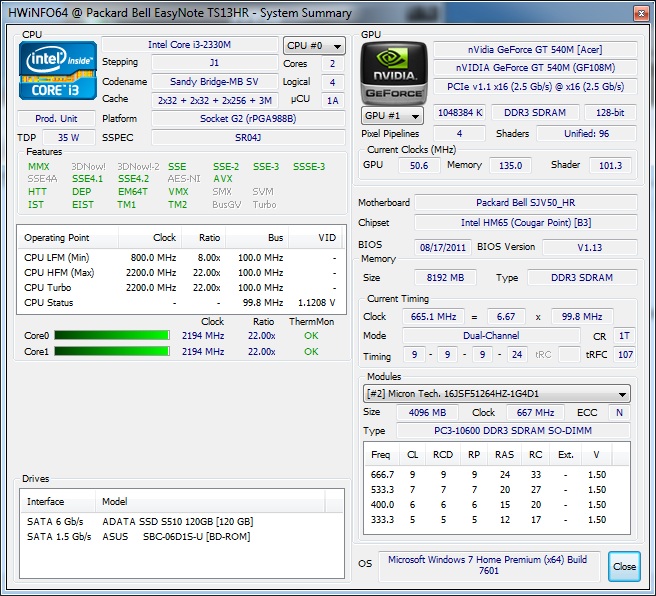Click the Intel Core i3 logo
Image resolution: width=656 pixels, height=596 pixels.
pos(58,71)
